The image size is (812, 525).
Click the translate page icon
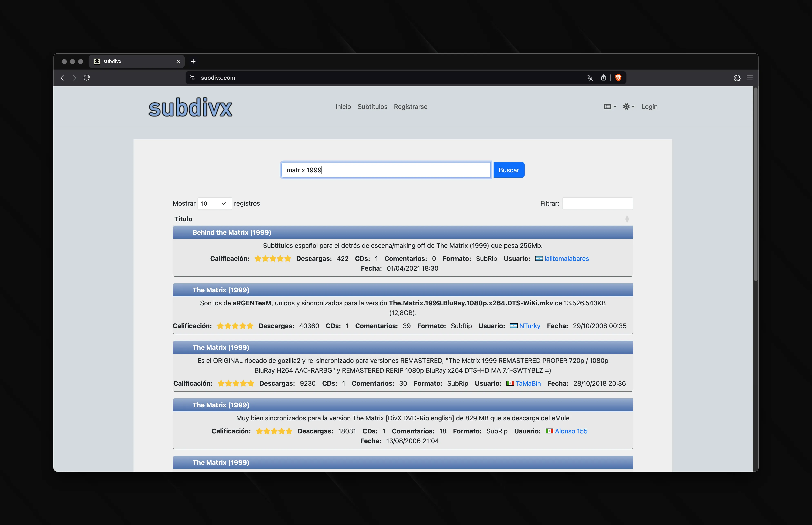(590, 78)
